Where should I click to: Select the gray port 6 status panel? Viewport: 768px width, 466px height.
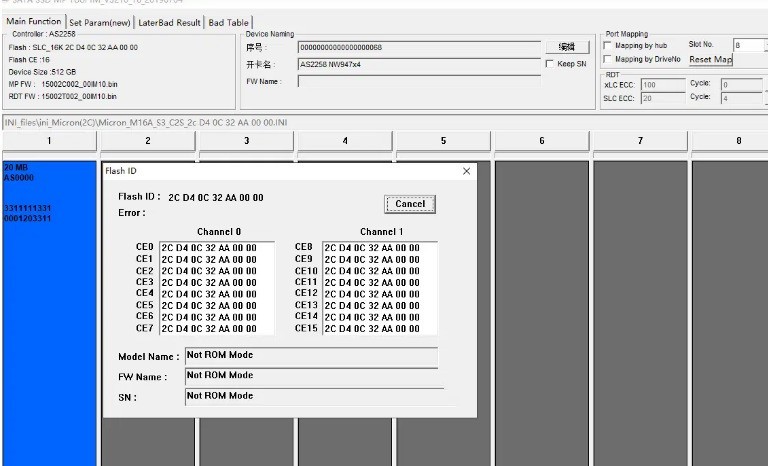point(542,314)
